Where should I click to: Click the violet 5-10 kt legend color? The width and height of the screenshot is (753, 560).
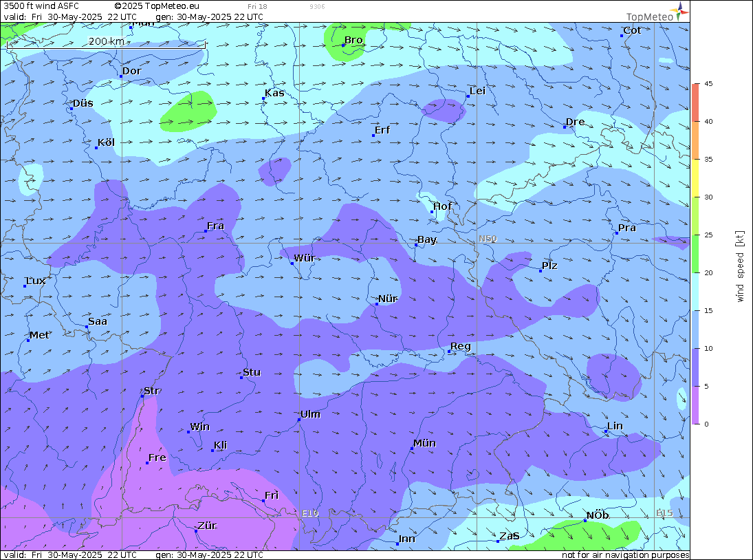[x=696, y=367]
